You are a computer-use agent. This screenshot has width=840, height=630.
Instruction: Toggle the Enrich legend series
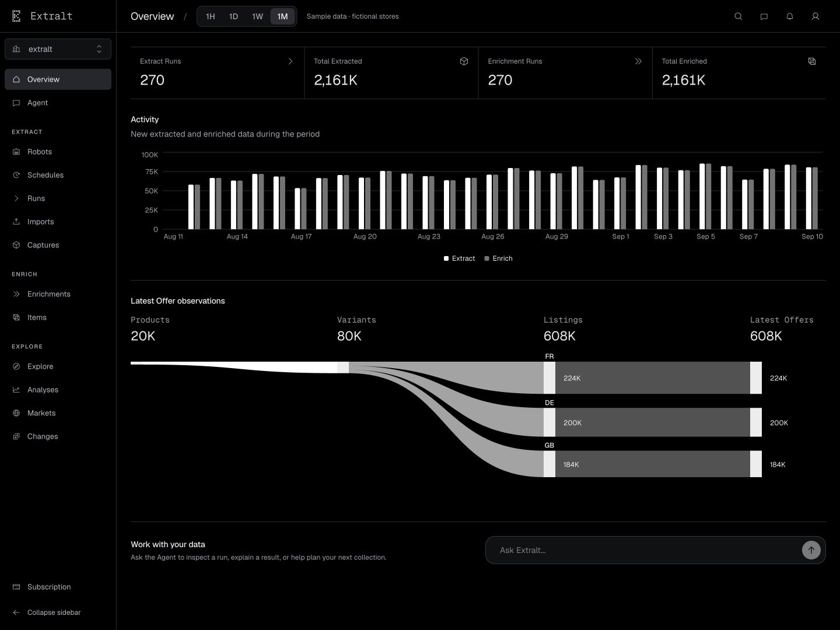pyautogui.click(x=498, y=258)
